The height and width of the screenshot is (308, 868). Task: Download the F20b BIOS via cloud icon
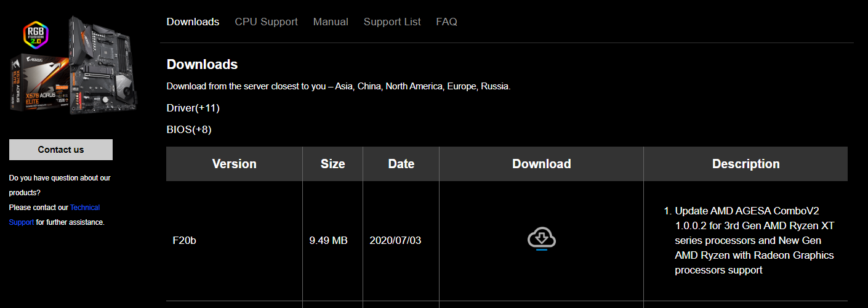pos(542,239)
